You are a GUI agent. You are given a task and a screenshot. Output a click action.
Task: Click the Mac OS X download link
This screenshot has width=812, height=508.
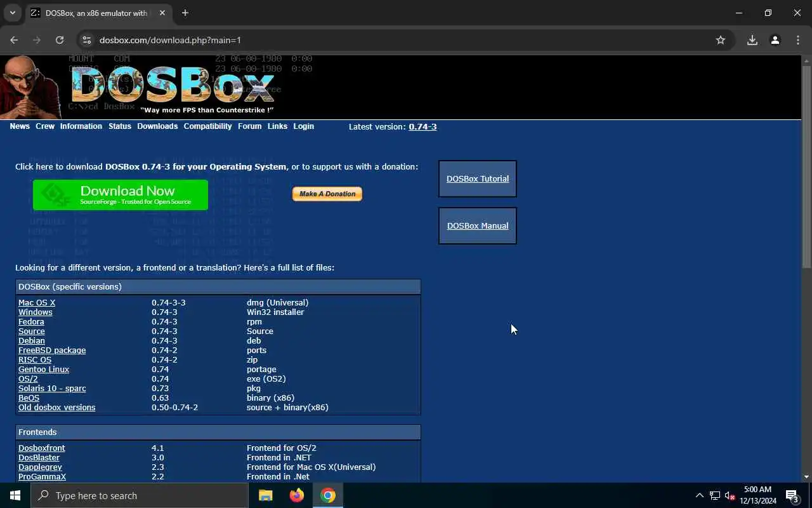[37, 303]
